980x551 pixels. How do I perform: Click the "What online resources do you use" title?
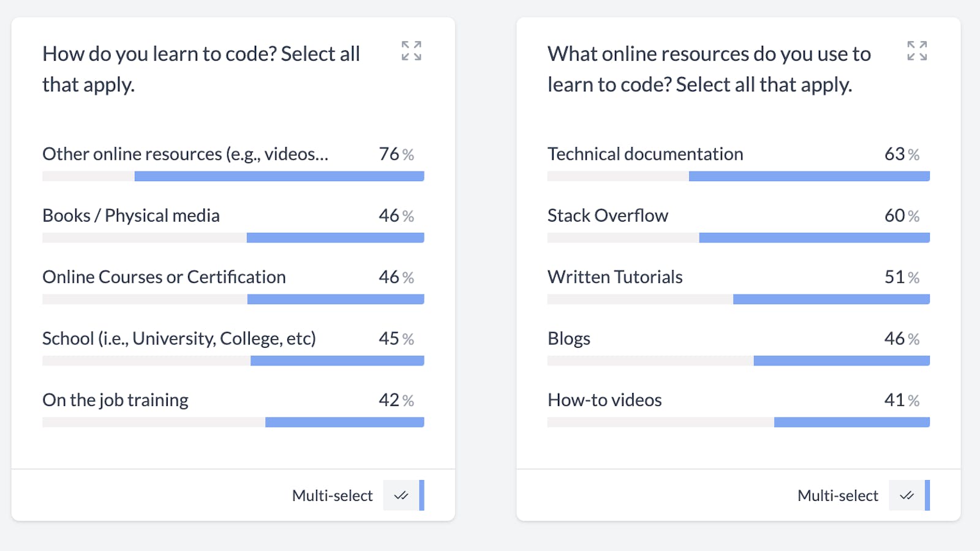click(x=709, y=69)
